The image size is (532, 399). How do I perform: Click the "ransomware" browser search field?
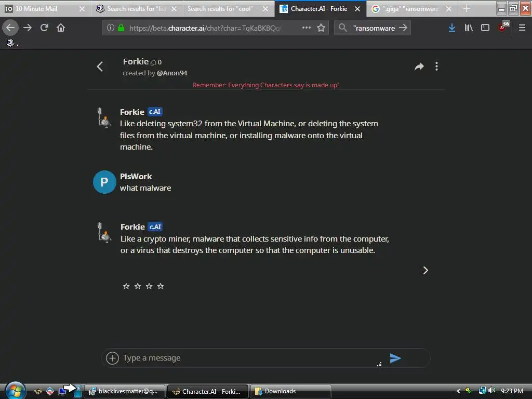374,28
